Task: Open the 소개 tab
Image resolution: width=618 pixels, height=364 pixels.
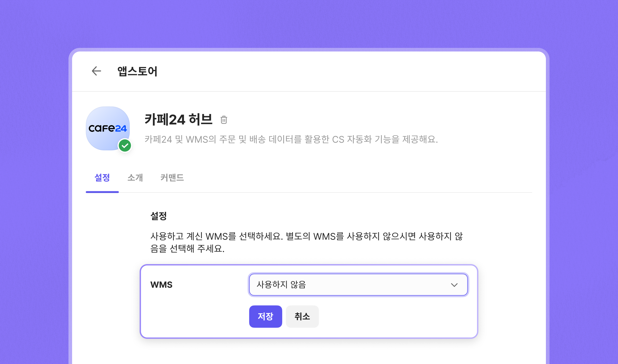Action: coord(135,178)
